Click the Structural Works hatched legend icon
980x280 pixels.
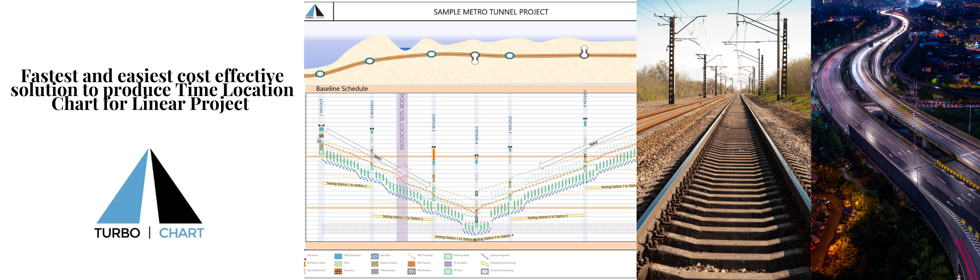pyautogui.click(x=375, y=264)
